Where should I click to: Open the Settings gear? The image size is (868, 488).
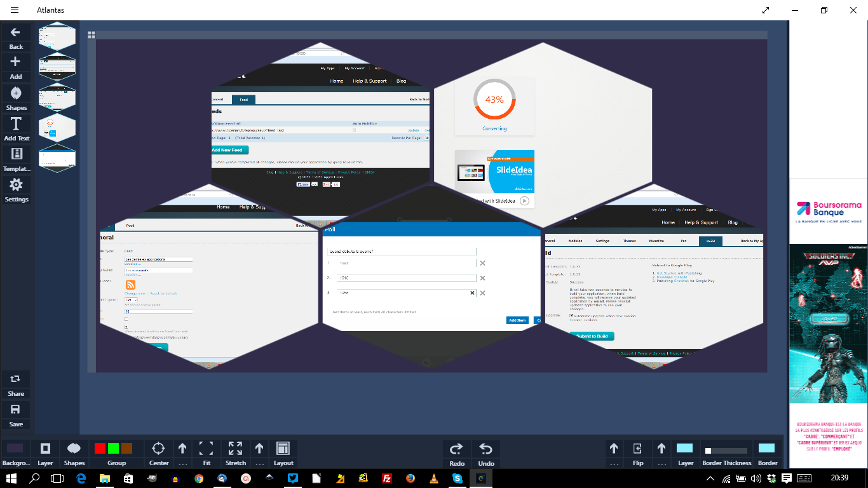[16, 185]
